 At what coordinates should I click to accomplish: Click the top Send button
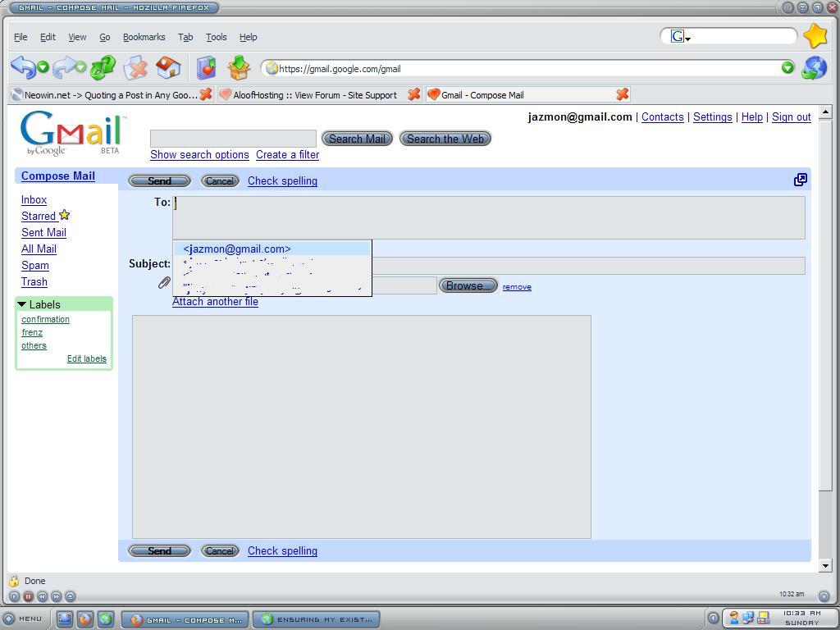pos(160,181)
